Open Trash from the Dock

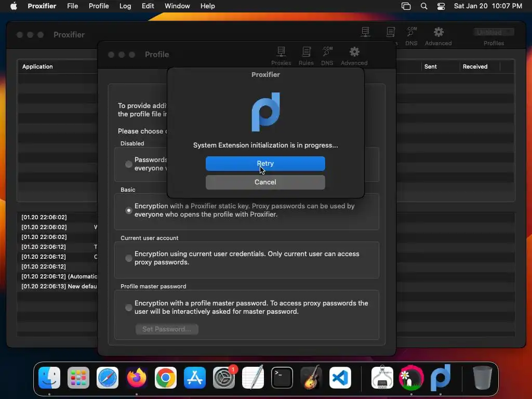[x=483, y=378]
